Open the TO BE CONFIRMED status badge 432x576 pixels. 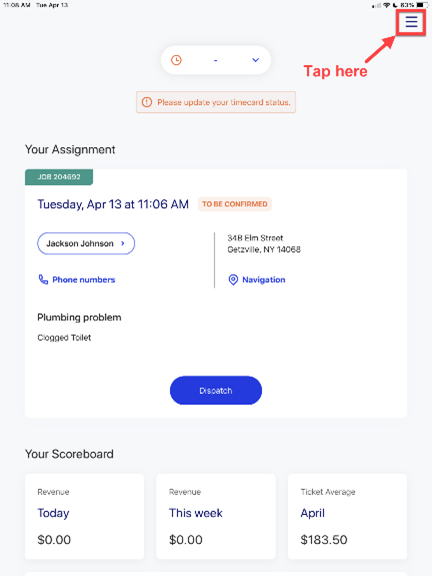tap(235, 204)
